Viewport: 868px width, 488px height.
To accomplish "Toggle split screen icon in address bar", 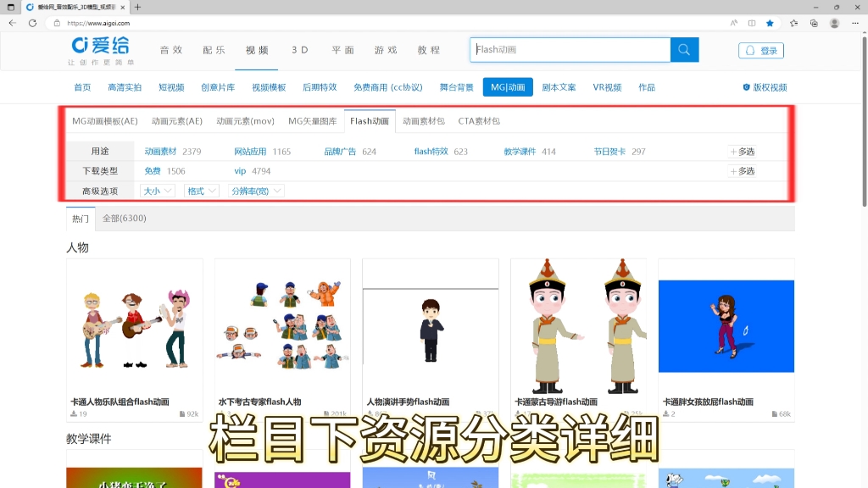I will click(752, 23).
